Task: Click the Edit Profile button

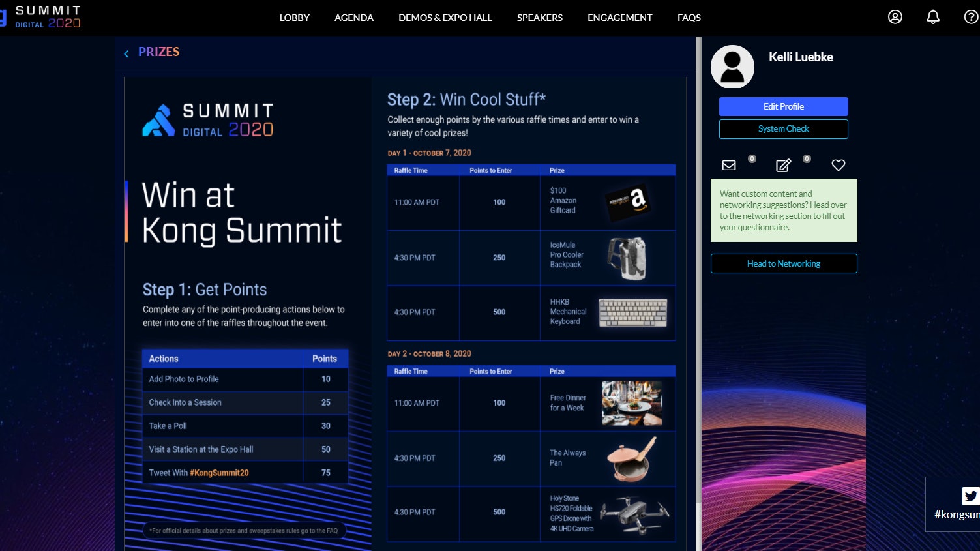Action: 783,106
